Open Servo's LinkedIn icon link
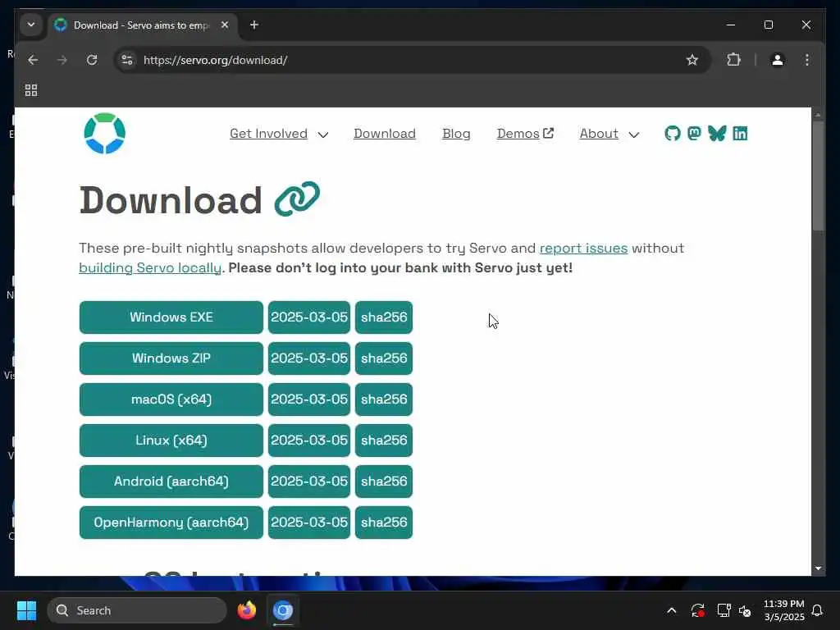840x630 pixels. (740, 134)
